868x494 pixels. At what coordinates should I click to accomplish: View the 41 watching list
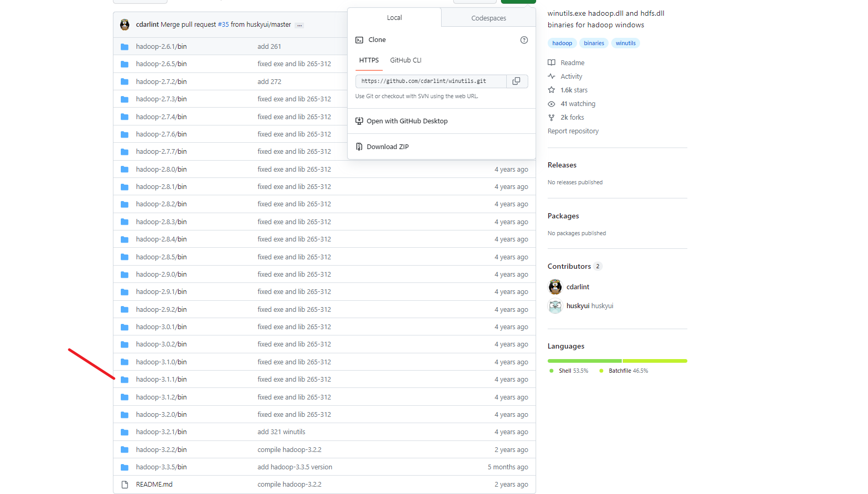(x=578, y=104)
